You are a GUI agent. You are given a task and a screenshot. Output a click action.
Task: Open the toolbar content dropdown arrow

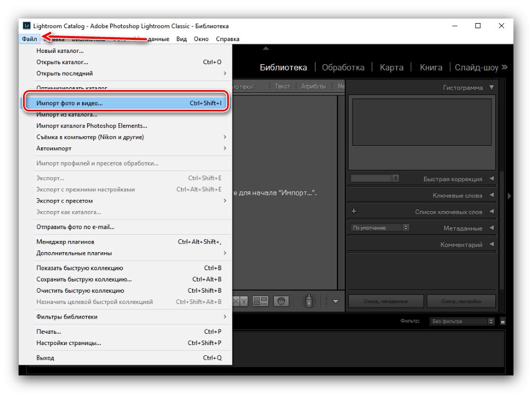336,301
